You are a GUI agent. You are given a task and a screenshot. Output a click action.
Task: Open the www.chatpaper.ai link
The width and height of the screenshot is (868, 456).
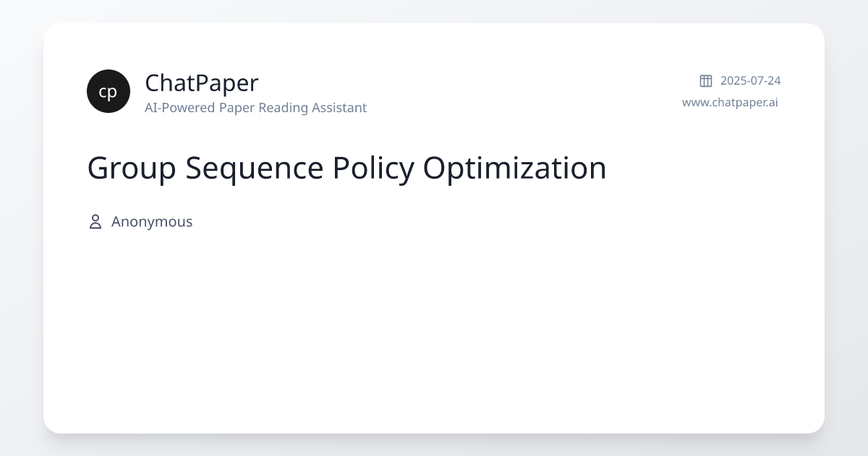[x=730, y=102]
